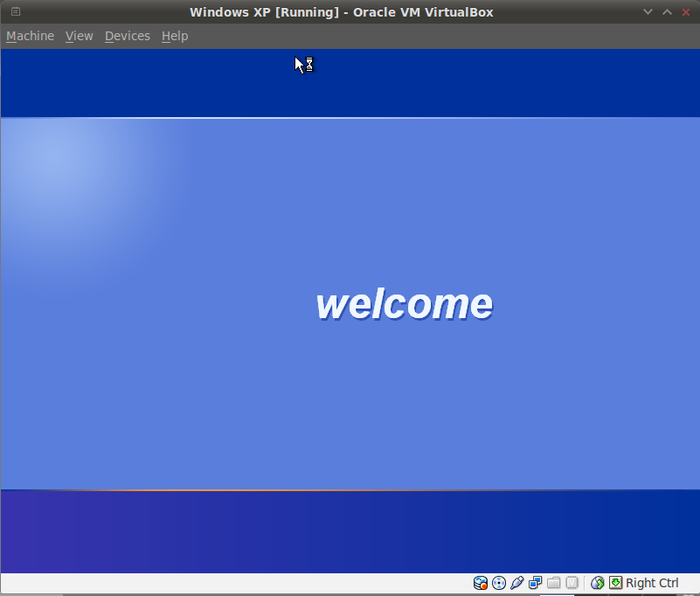Open the Devices menu
700x596 pixels.
coord(128,36)
